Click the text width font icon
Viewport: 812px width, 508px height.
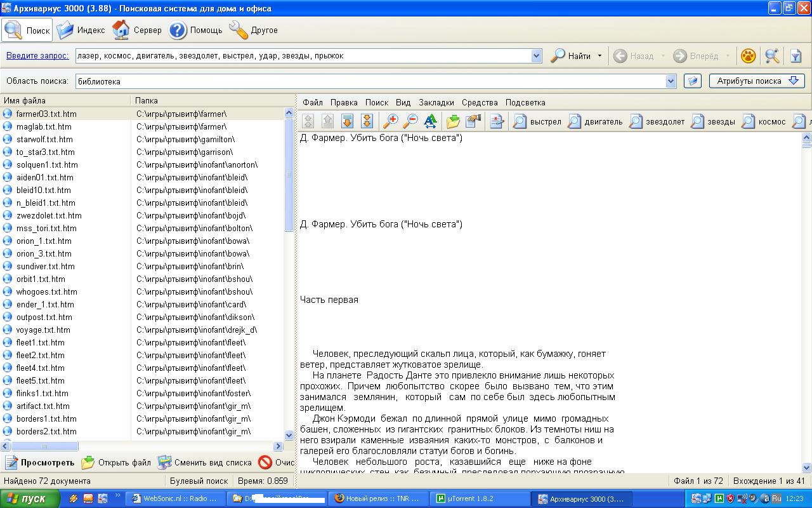(430, 121)
